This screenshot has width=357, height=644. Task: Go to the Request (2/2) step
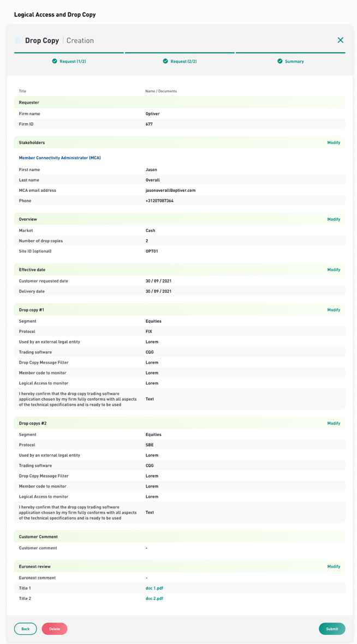180,61
